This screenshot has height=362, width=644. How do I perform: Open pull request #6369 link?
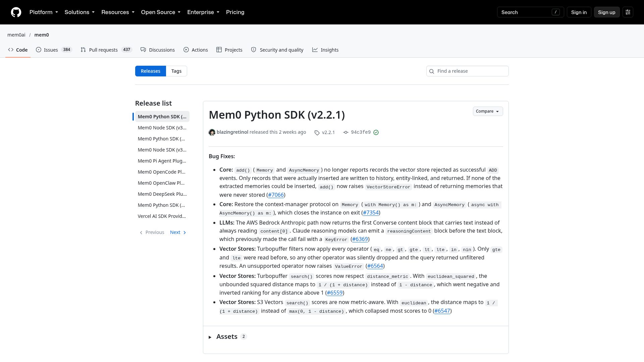pos(360,239)
